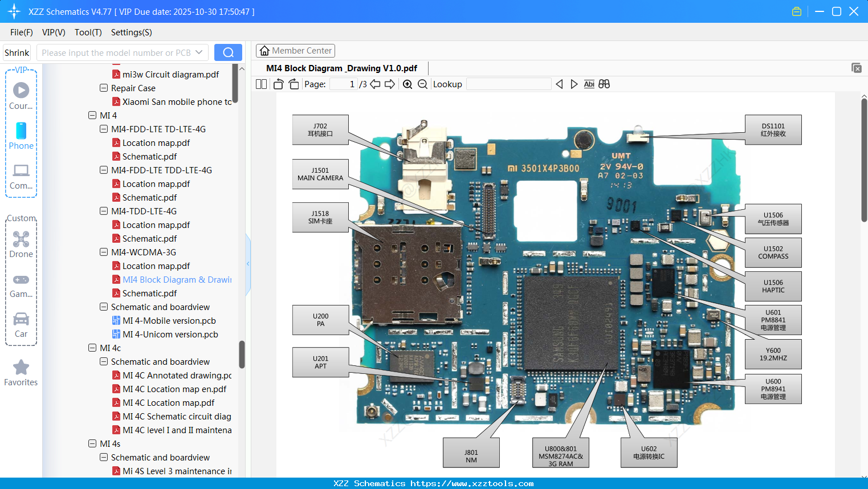The width and height of the screenshot is (868, 489).
Task: Switch to two-page view layout
Action: (261, 84)
